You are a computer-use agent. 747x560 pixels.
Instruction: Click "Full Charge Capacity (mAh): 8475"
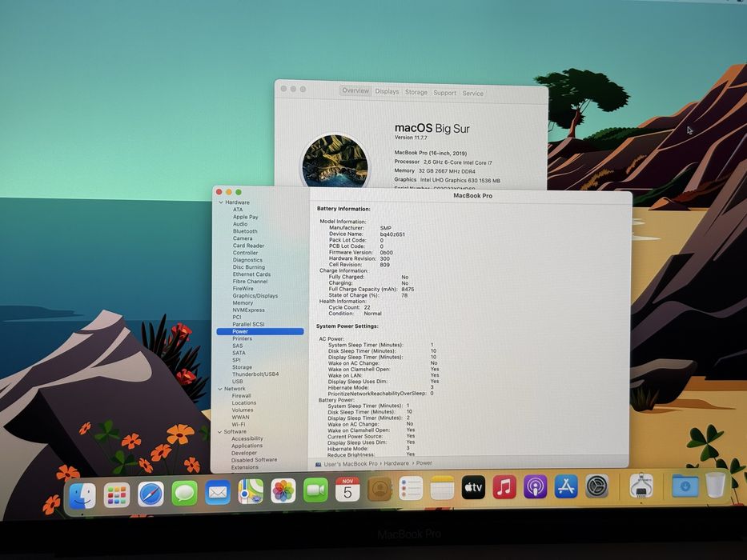coord(371,289)
